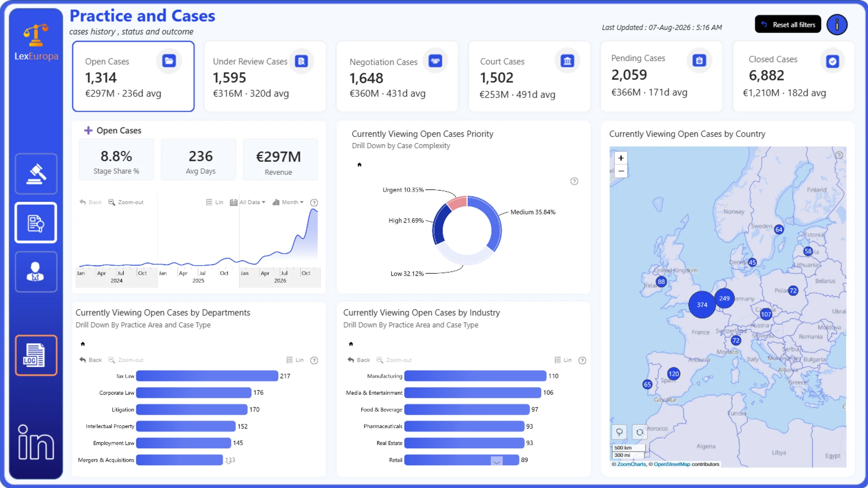This screenshot has width=868, height=488.
Task: Expand the Industry chart scroll-down chevron
Action: coord(496,461)
